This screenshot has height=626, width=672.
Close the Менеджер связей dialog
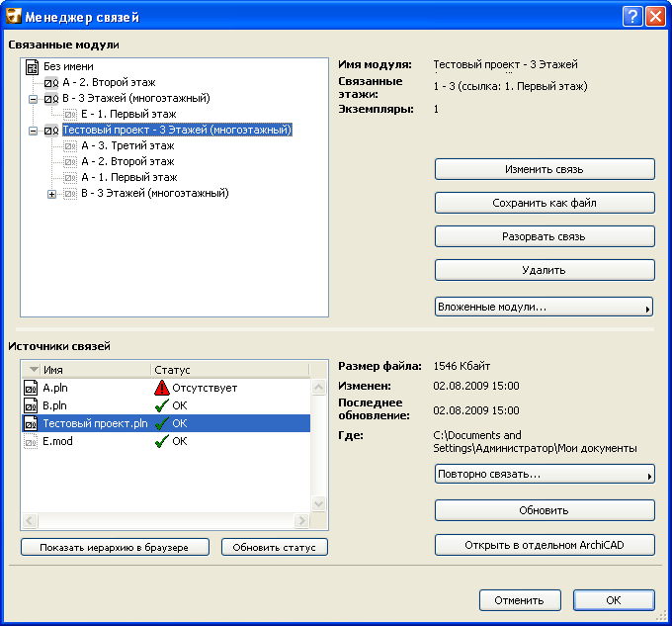(x=655, y=17)
